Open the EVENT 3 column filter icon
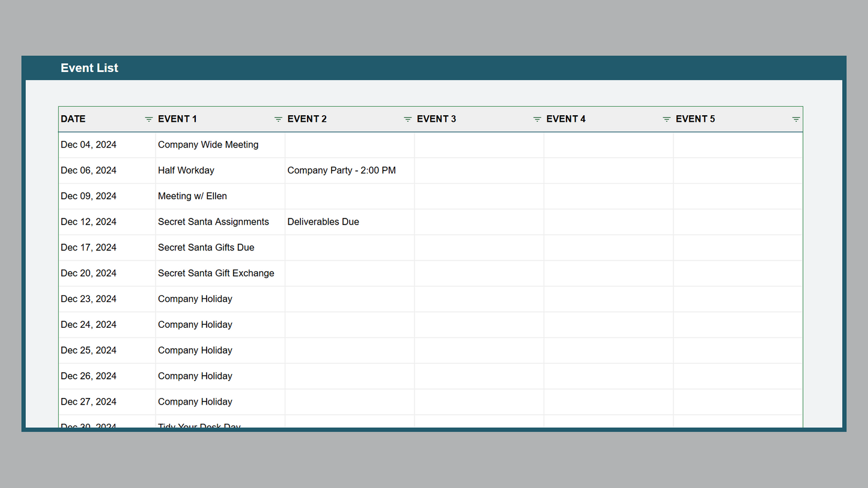 pos(537,119)
